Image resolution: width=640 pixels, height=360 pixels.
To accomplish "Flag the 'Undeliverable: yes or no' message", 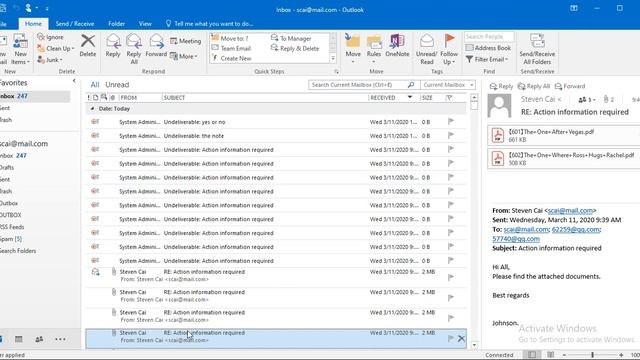I will click(451, 122).
